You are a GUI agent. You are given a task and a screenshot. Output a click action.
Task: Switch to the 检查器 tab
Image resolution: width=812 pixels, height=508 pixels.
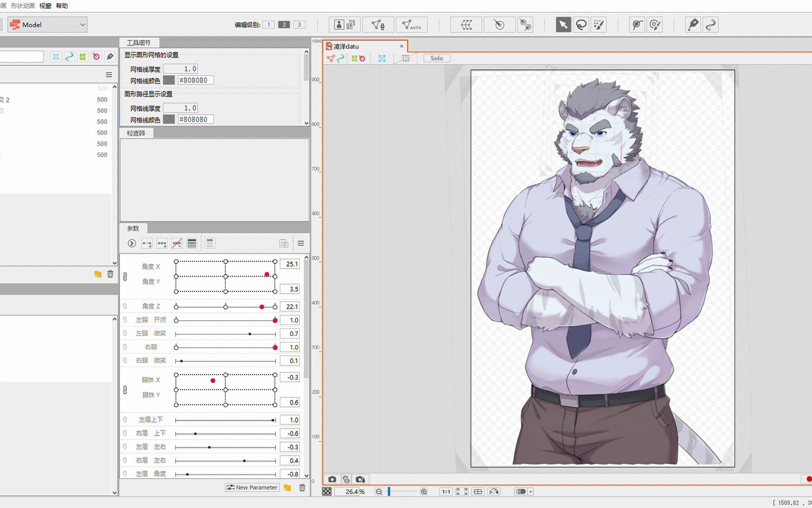point(136,133)
